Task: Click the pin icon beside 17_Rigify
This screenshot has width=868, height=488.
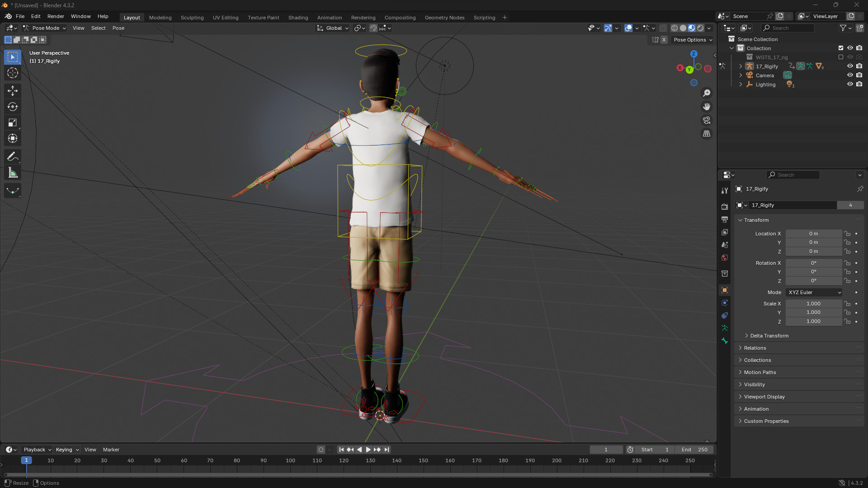Action: 860,189
